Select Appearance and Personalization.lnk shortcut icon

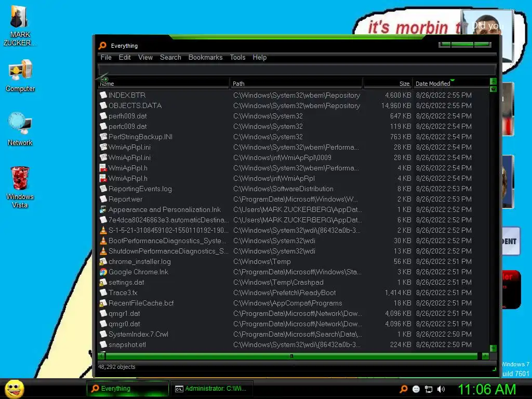[x=103, y=210]
